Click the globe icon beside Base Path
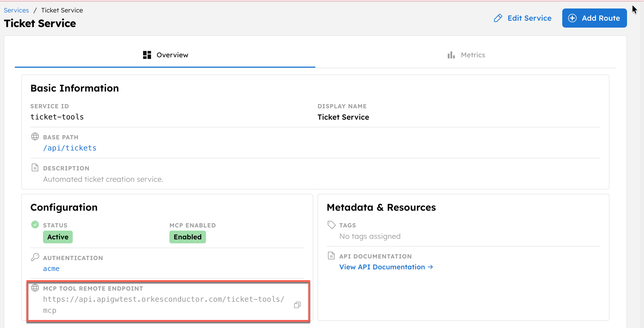The width and height of the screenshot is (644, 328). pyautogui.click(x=35, y=137)
